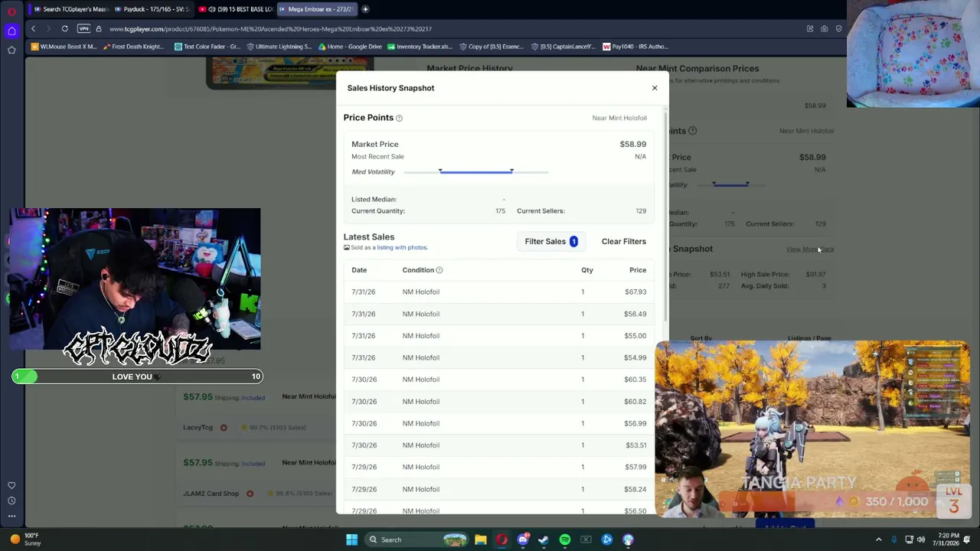
Task: Click the Market Price value $58.99 in the dialog
Action: point(633,144)
